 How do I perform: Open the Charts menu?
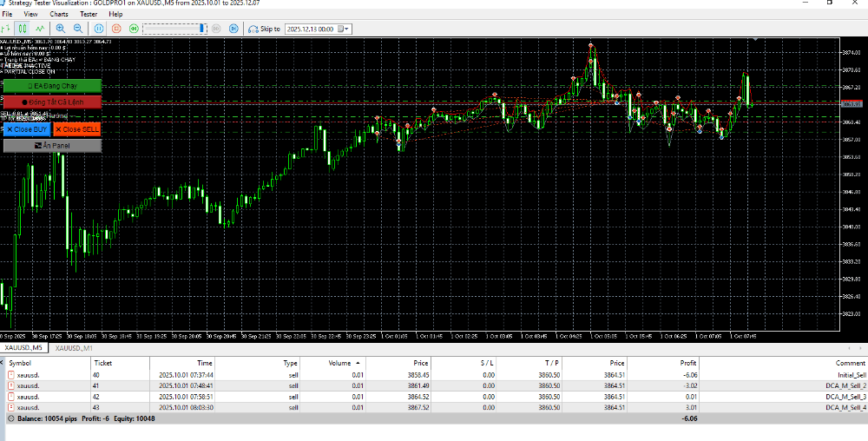[x=59, y=15]
